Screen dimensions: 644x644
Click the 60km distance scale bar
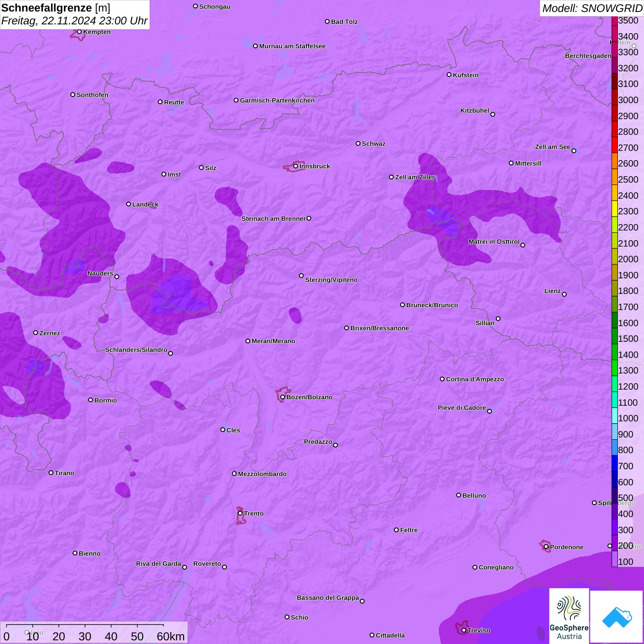click(85, 626)
